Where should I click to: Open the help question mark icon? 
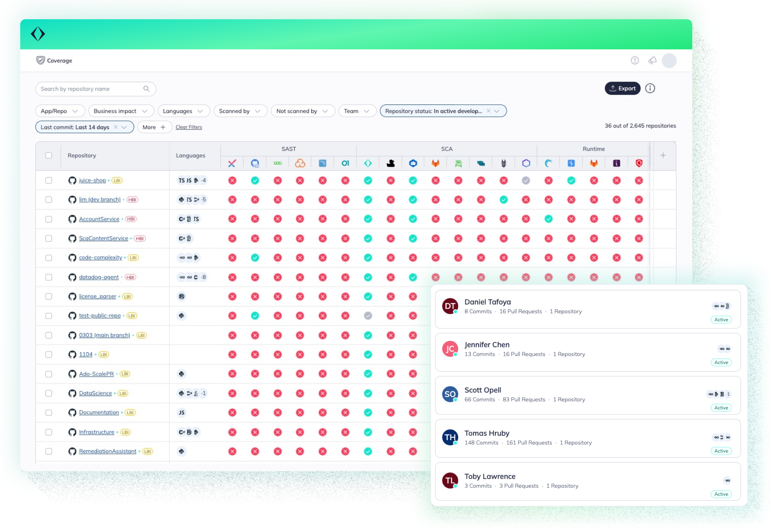(635, 61)
